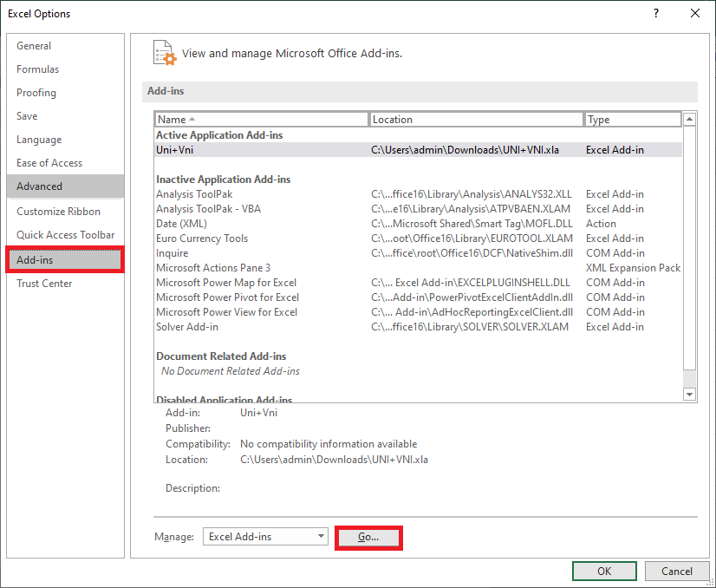716x588 pixels.
Task: Click the SOLVER.XLAM location path
Action: click(470, 327)
